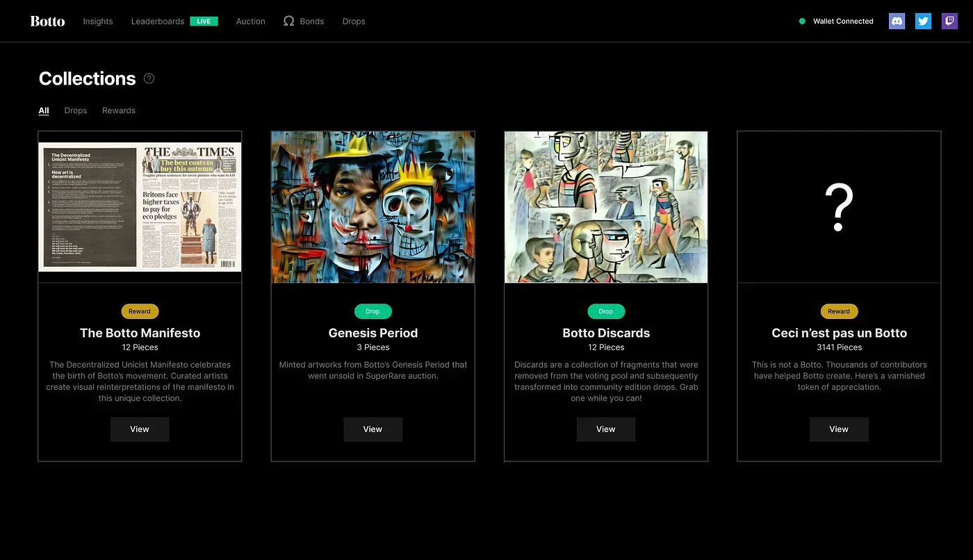Click the Botto logo
Screen dimensions: 973x560
coord(47,21)
